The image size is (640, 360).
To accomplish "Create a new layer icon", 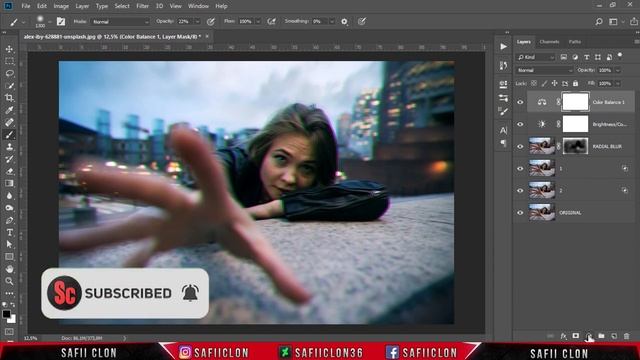I will (614, 336).
